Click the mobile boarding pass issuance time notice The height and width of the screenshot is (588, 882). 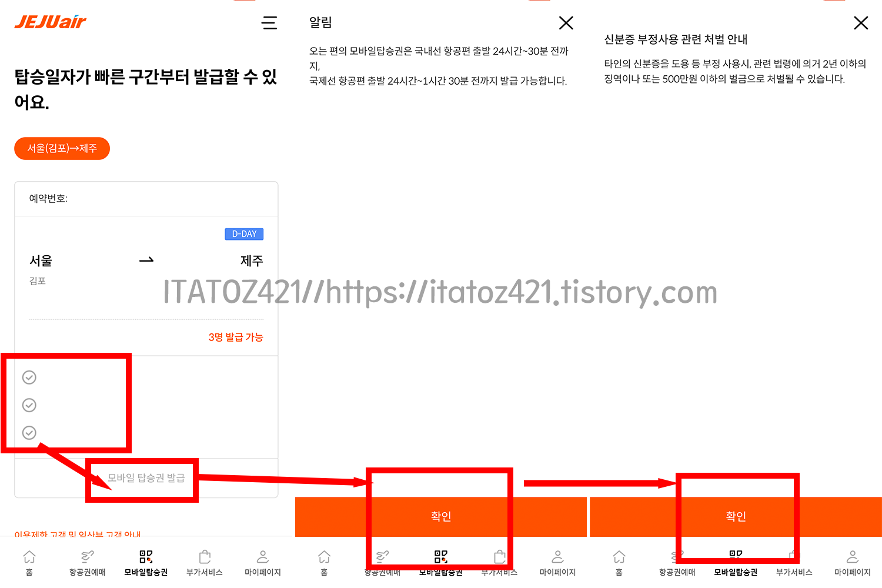click(439, 66)
